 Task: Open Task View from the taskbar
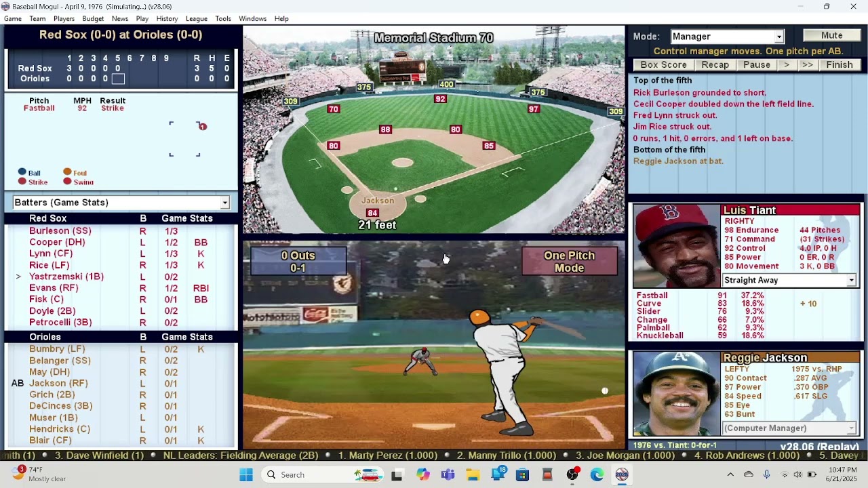(x=397, y=474)
